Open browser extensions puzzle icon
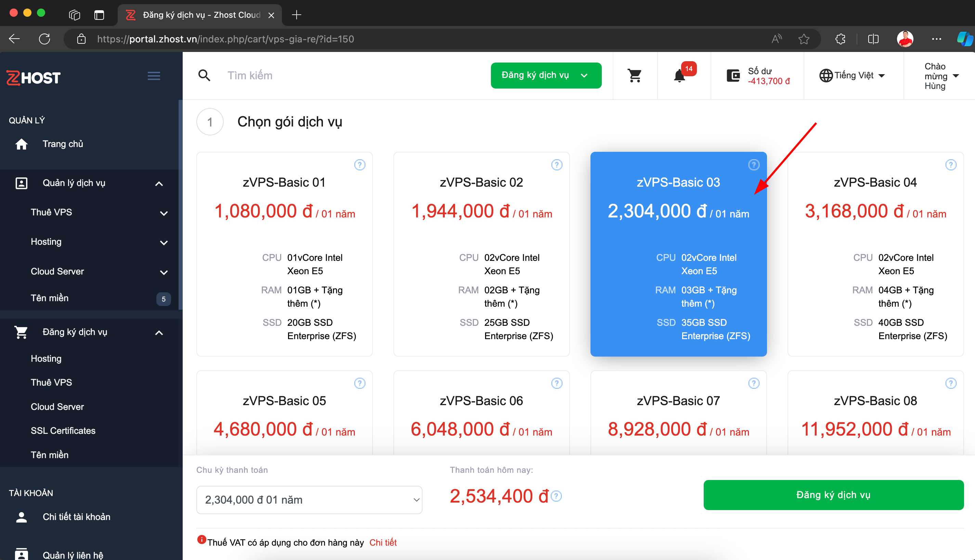This screenshot has height=560, width=975. [840, 39]
